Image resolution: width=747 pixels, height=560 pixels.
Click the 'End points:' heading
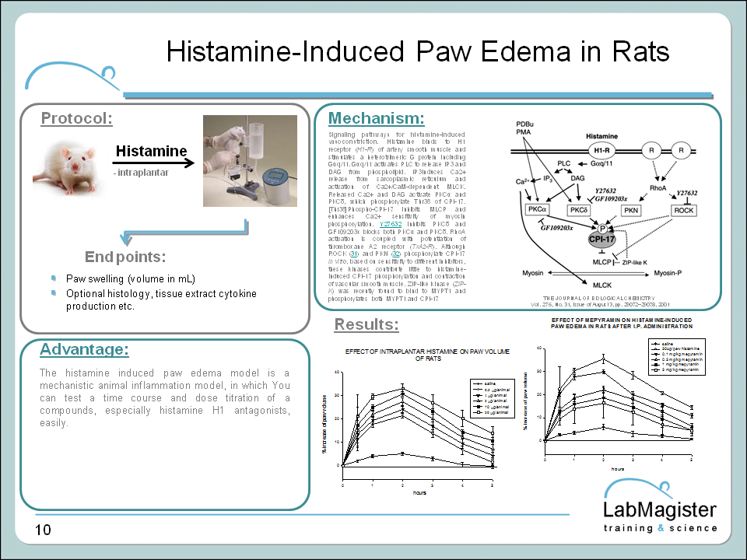click(125, 257)
